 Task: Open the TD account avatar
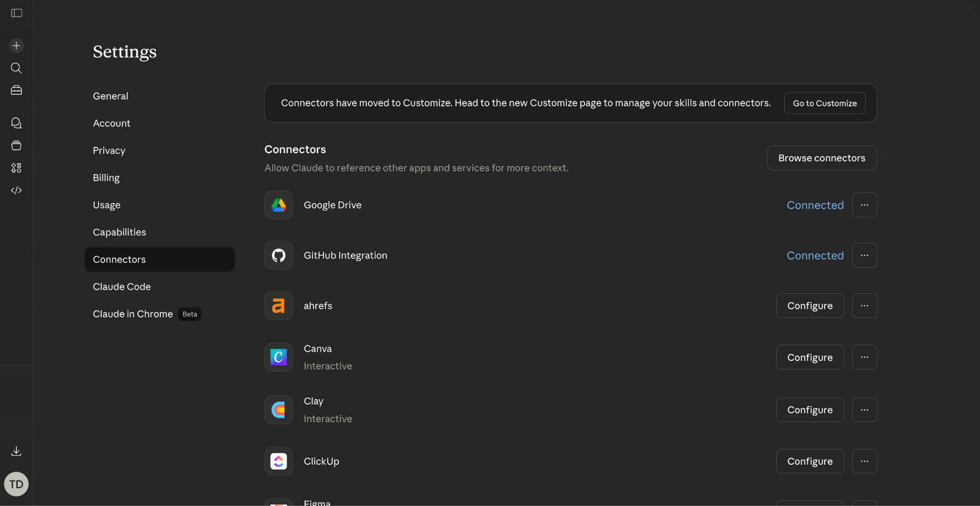(16, 484)
